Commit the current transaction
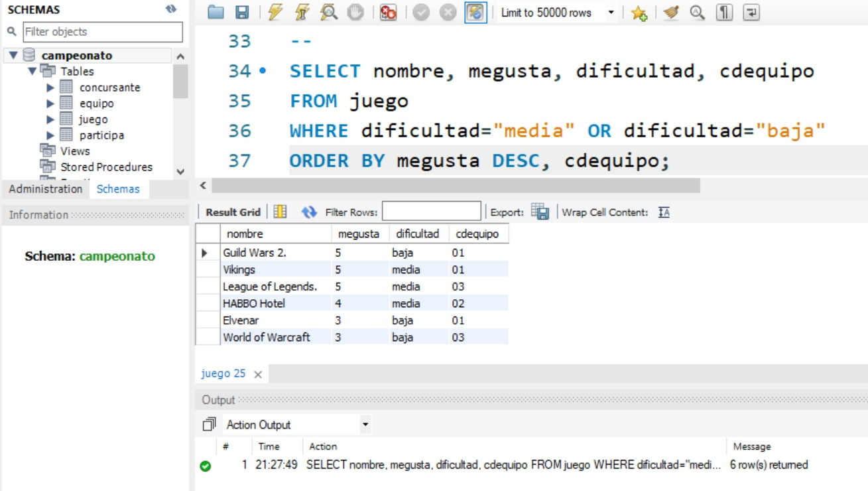 coord(421,12)
